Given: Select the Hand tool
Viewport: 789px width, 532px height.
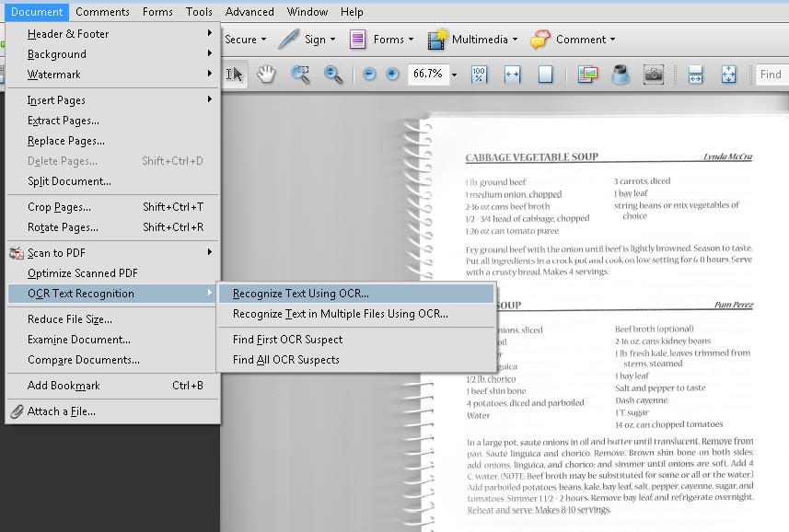Looking at the screenshot, I should tap(266, 75).
